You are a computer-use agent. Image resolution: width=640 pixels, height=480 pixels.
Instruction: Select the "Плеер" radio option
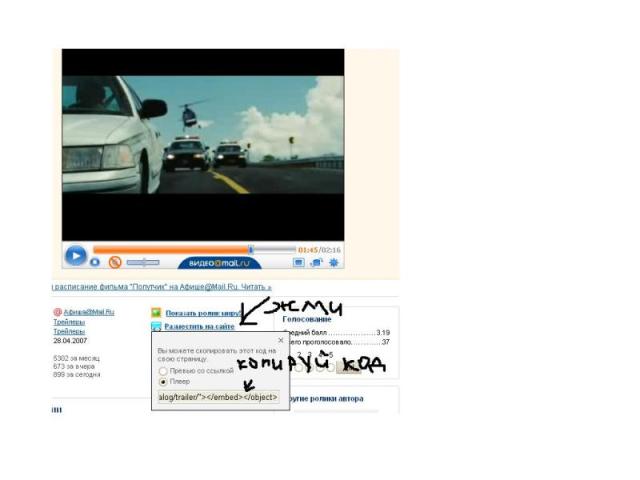click(x=163, y=382)
